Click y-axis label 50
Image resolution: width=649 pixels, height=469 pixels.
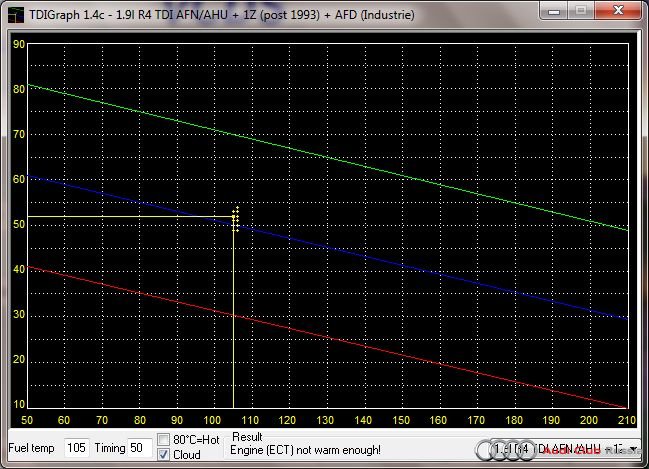pyautogui.click(x=19, y=224)
